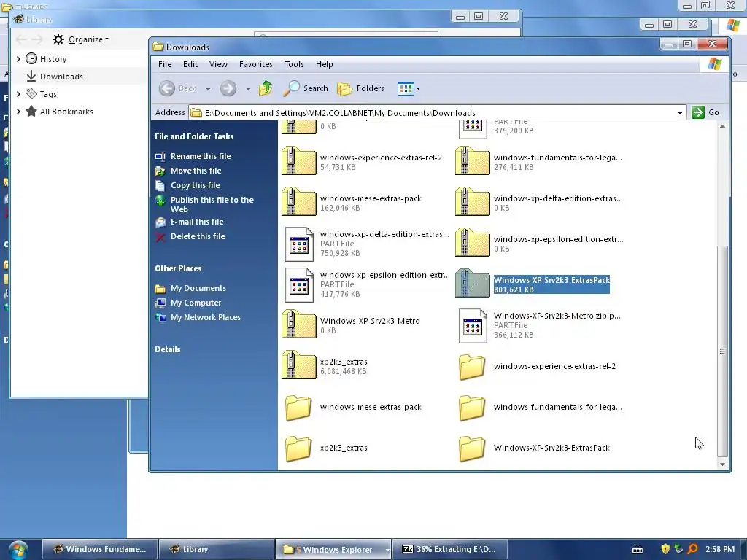Select windows-fundamentals-for-lega zip icon
This screenshot has height=560, width=747.
click(472, 161)
